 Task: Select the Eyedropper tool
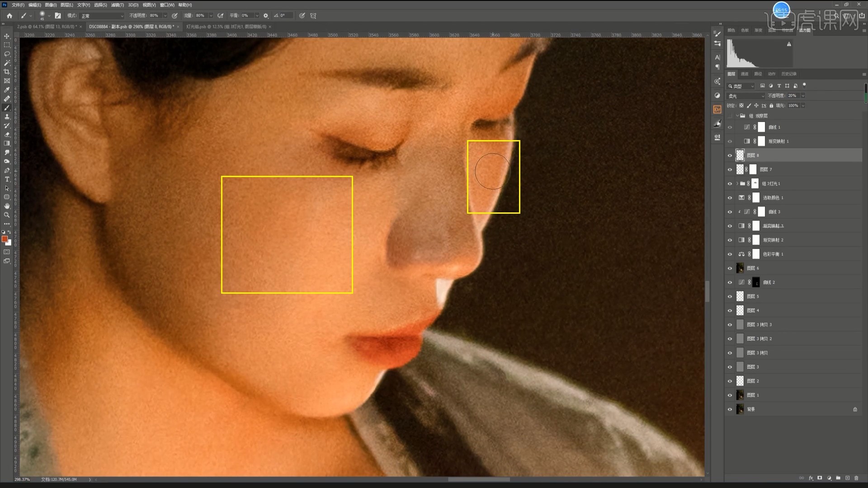pos(7,90)
